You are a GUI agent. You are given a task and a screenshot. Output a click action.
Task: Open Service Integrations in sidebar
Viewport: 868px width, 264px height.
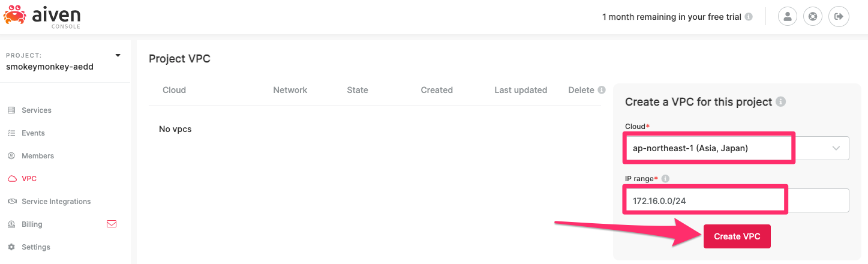click(x=56, y=202)
